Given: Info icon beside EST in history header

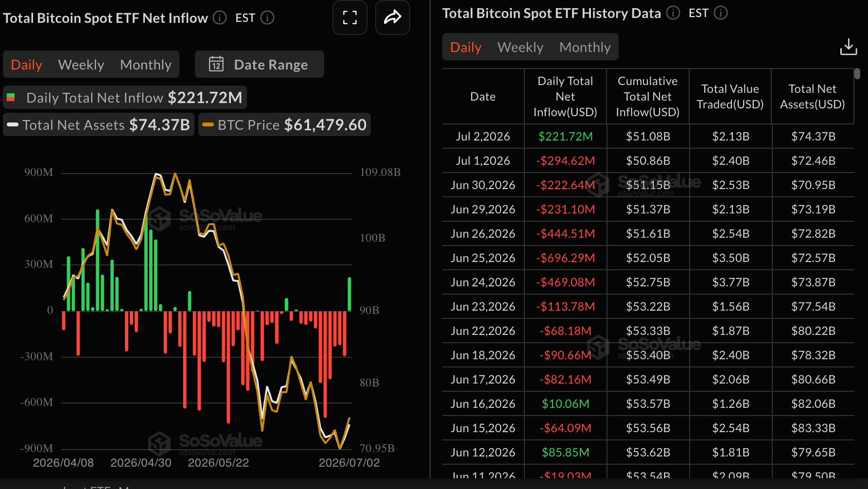Looking at the screenshot, I should [x=721, y=13].
